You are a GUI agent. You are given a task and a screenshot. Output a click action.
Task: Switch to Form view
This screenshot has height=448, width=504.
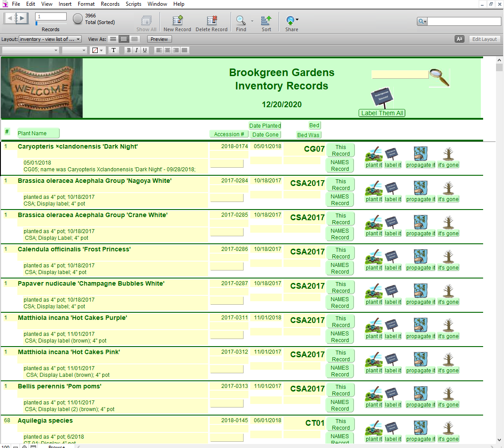click(x=113, y=39)
